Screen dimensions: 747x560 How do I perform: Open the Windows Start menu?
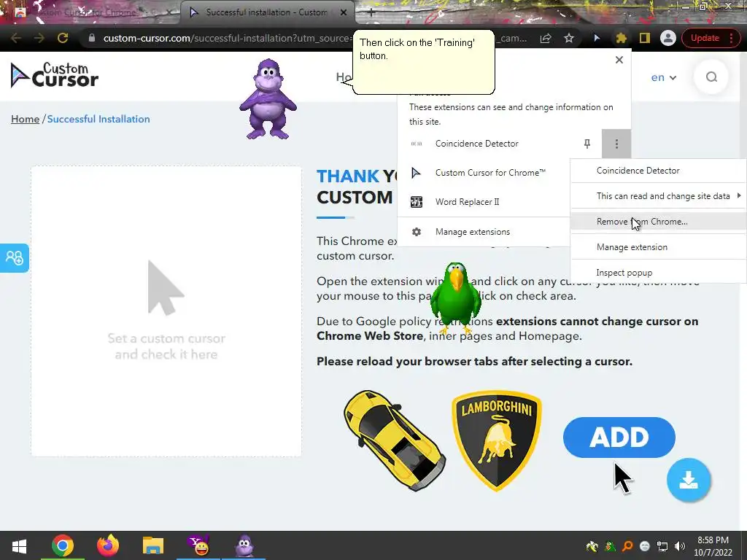(19, 545)
